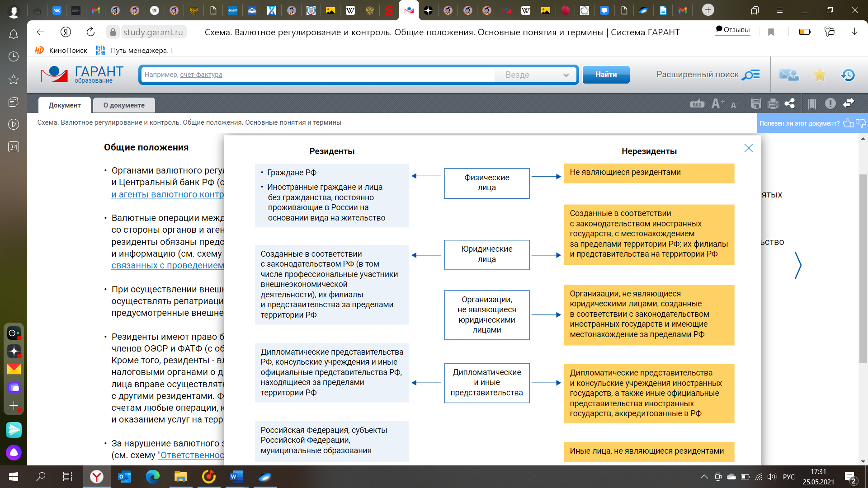Click the link связанных с проведением

(168, 265)
